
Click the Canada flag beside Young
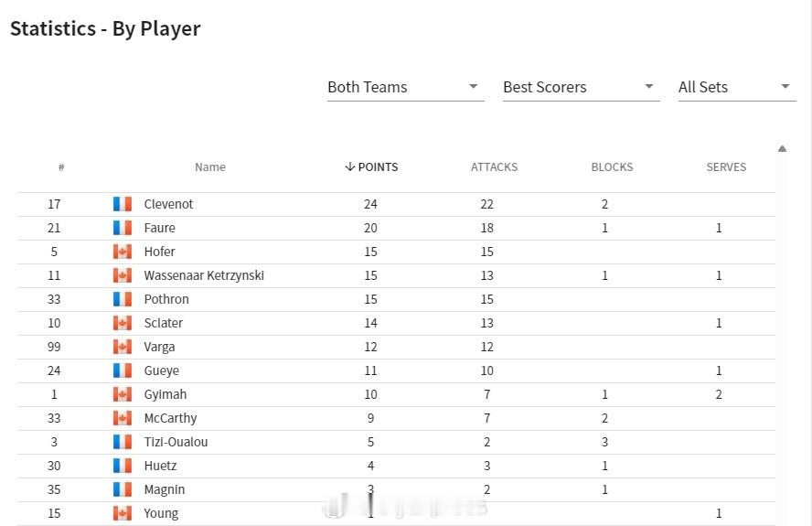click(123, 513)
